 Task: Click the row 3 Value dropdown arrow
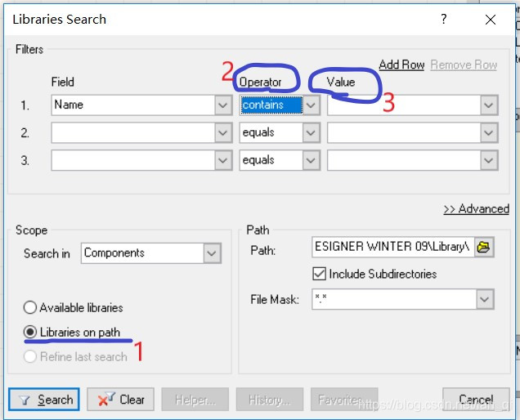[x=489, y=161]
